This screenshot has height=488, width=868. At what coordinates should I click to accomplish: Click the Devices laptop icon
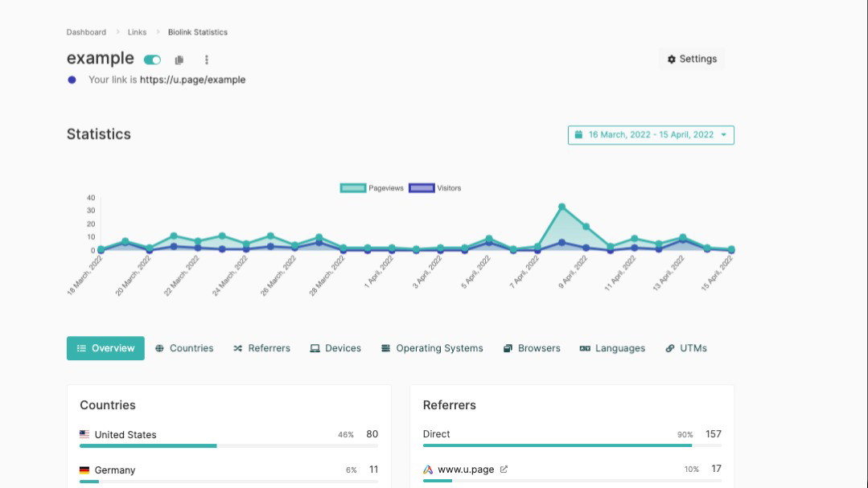(315, 348)
